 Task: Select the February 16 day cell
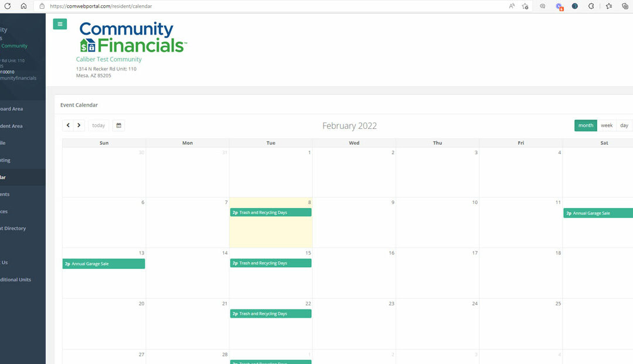point(354,275)
